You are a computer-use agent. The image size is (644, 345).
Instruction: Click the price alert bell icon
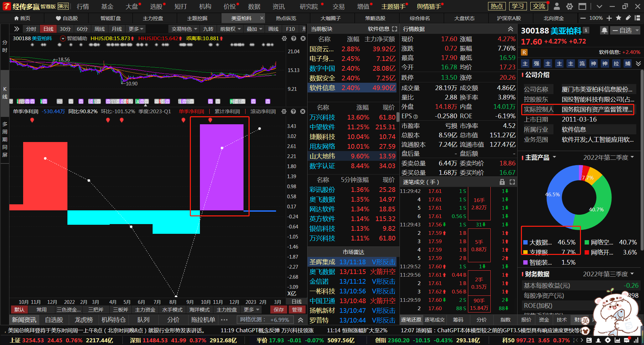[604, 30]
